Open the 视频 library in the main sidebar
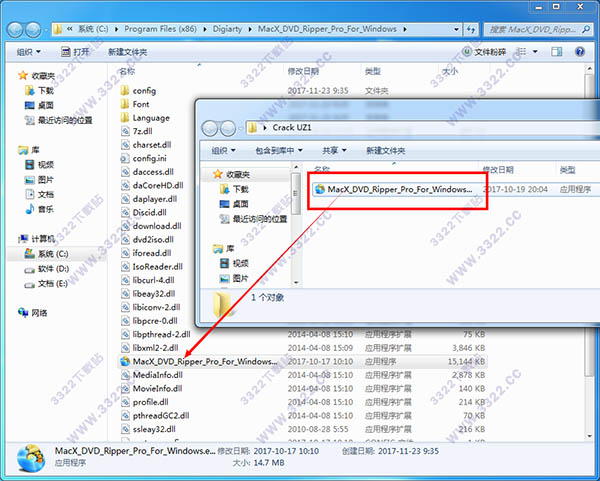 pos(39,165)
